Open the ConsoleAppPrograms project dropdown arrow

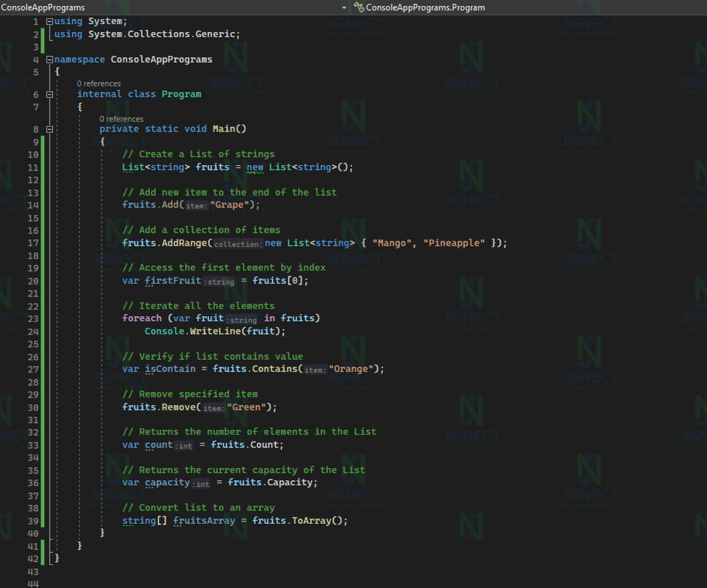[x=344, y=8]
